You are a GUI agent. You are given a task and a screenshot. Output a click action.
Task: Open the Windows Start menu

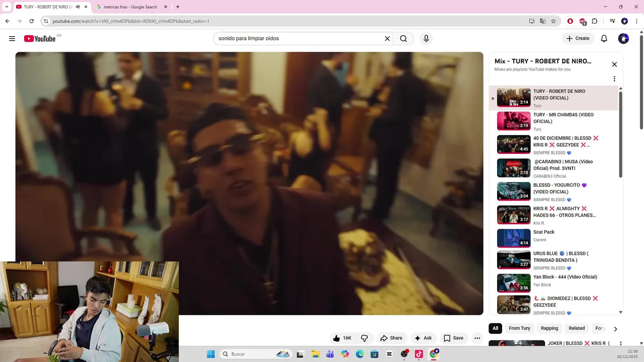tap(211, 354)
